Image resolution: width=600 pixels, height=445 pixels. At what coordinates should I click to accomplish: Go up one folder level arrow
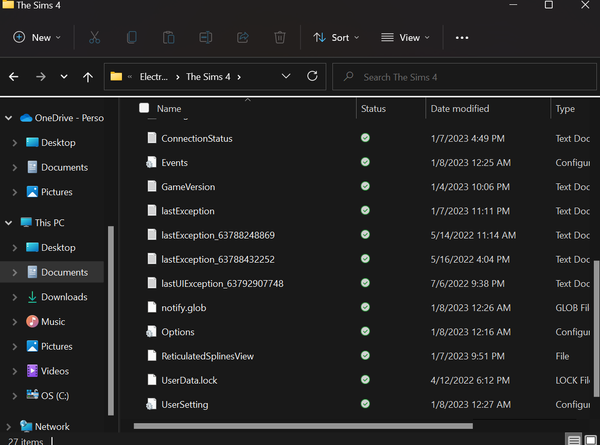coord(88,77)
